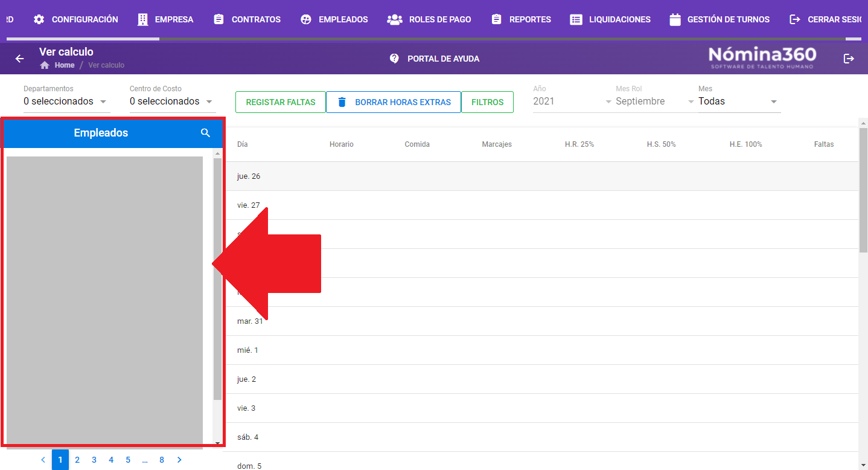
Task: Click the Configuración gear icon
Action: (39, 19)
